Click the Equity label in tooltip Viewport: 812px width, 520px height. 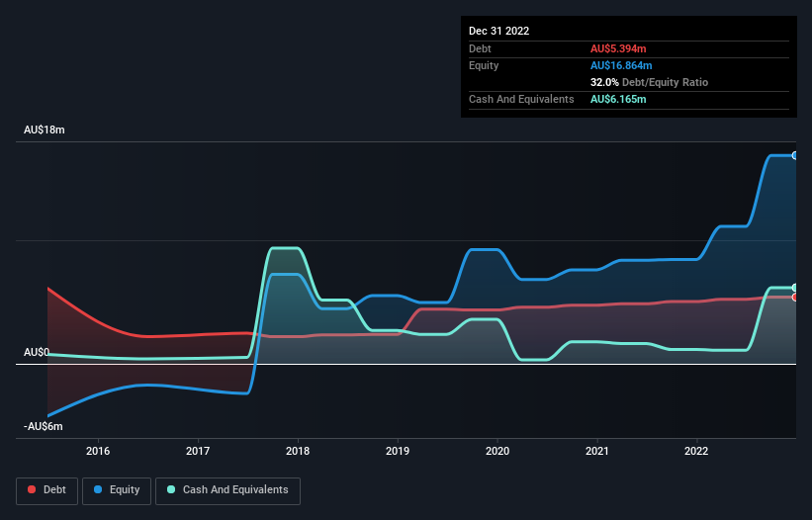coord(484,65)
